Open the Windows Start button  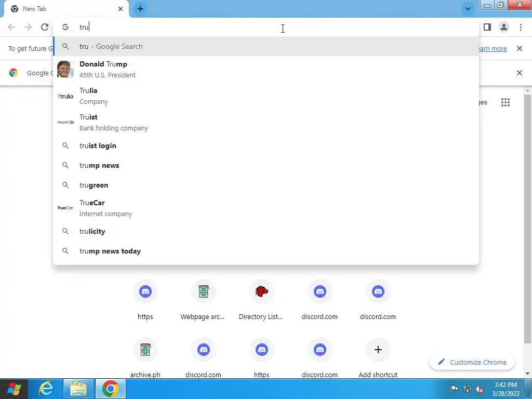[x=14, y=389]
